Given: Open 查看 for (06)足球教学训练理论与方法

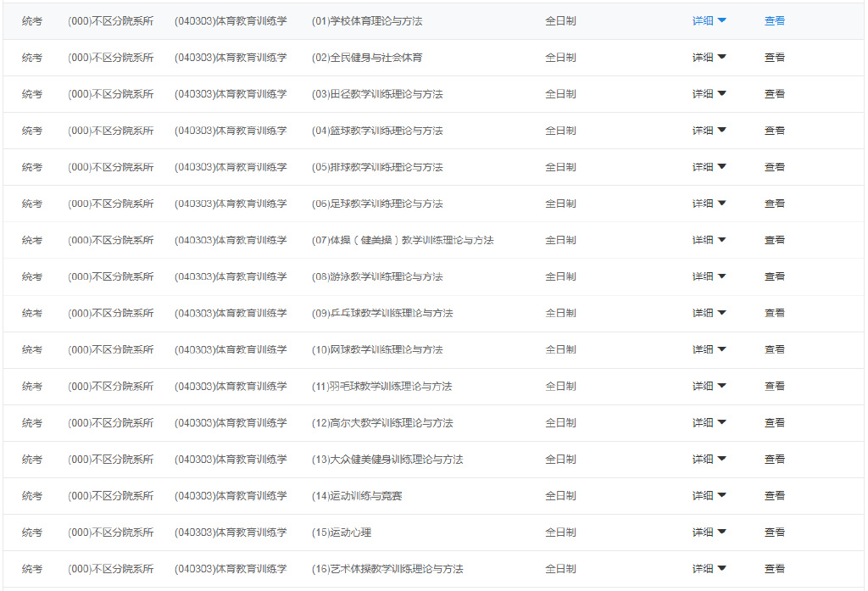Looking at the screenshot, I should coord(775,204).
